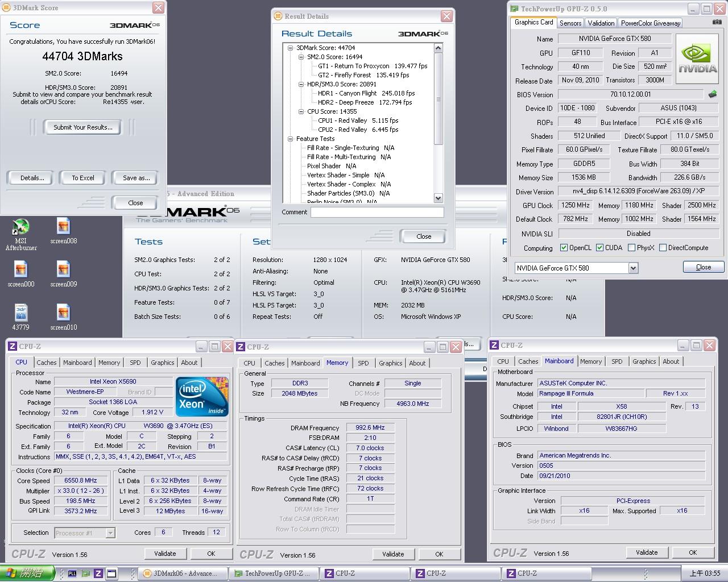
Task: Open screen010 desktop file
Action: tap(63, 318)
